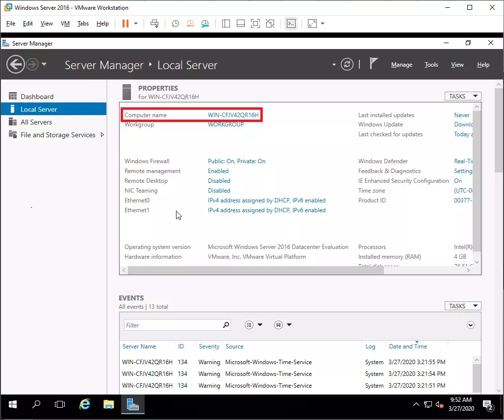Image resolution: width=504 pixels, height=420 pixels.
Task: Open Task View from the taskbar
Action: (x=60, y=404)
